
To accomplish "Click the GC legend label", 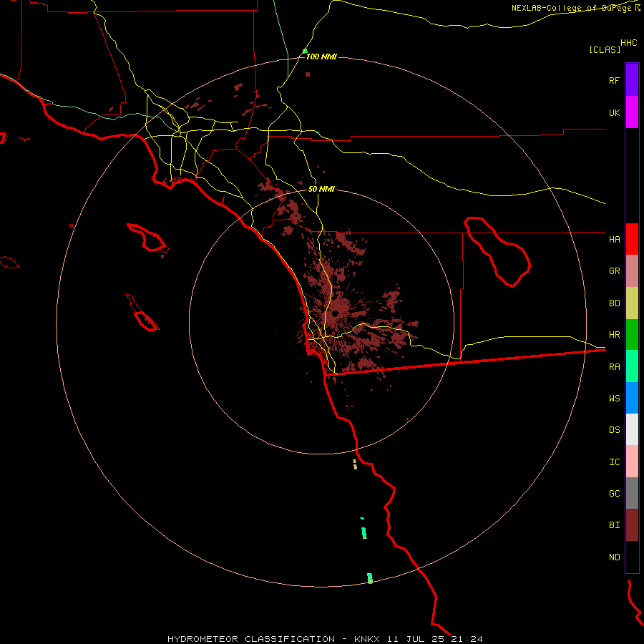I will click(614, 494).
